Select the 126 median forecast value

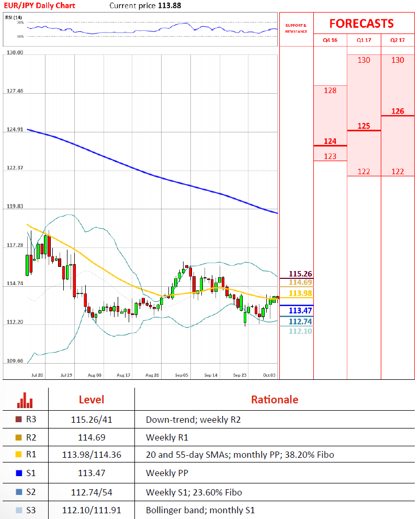coord(398,111)
